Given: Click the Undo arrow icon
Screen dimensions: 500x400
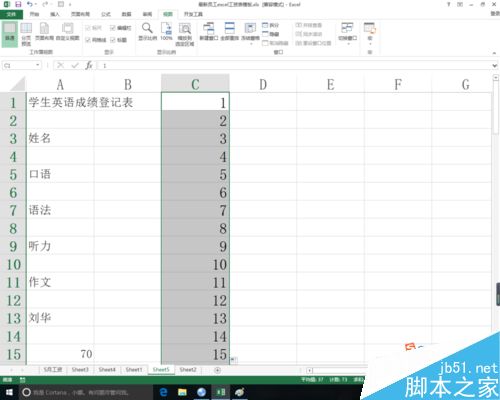Looking at the screenshot, I should [x=30, y=4].
